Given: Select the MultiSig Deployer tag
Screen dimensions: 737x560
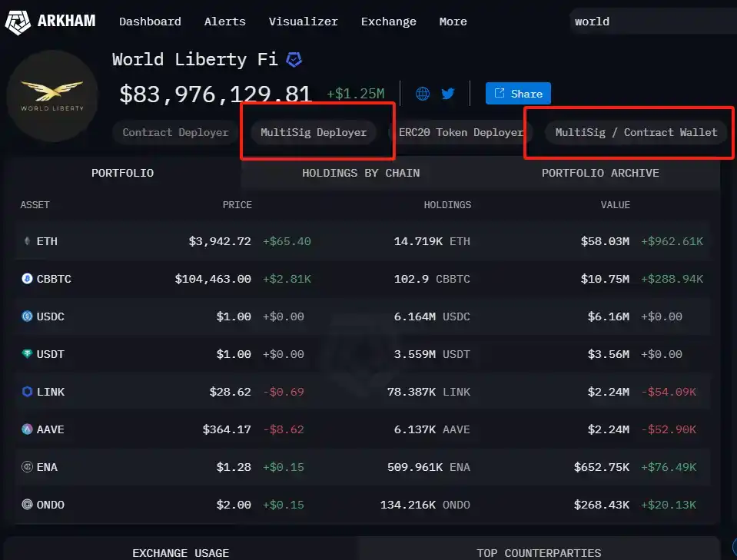Looking at the screenshot, I should click(x=314, y=132).
